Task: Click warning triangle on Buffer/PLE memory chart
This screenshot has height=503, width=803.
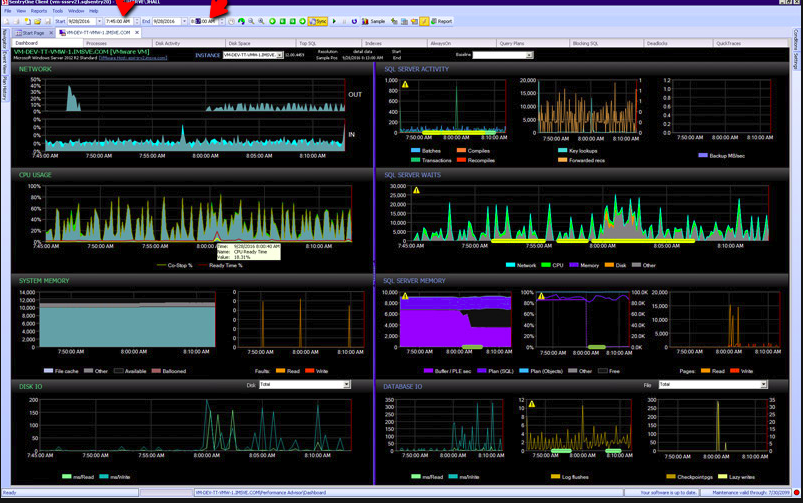Action: (405, 296)
